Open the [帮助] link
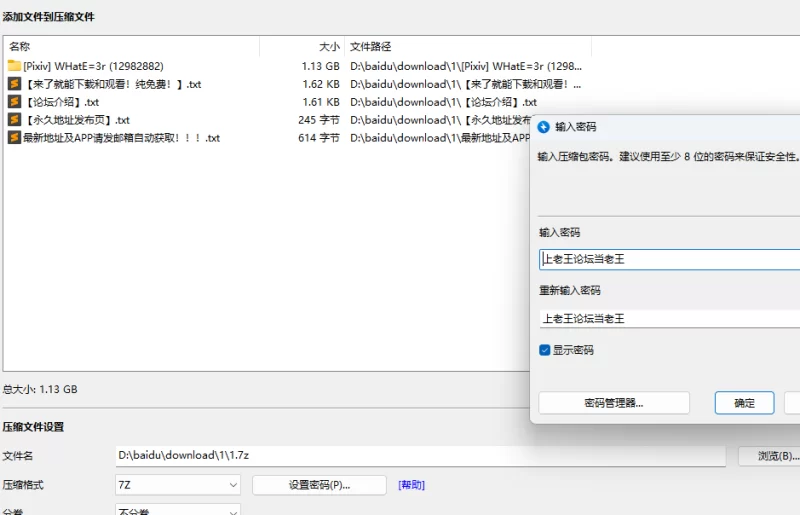 pos(411,485)
